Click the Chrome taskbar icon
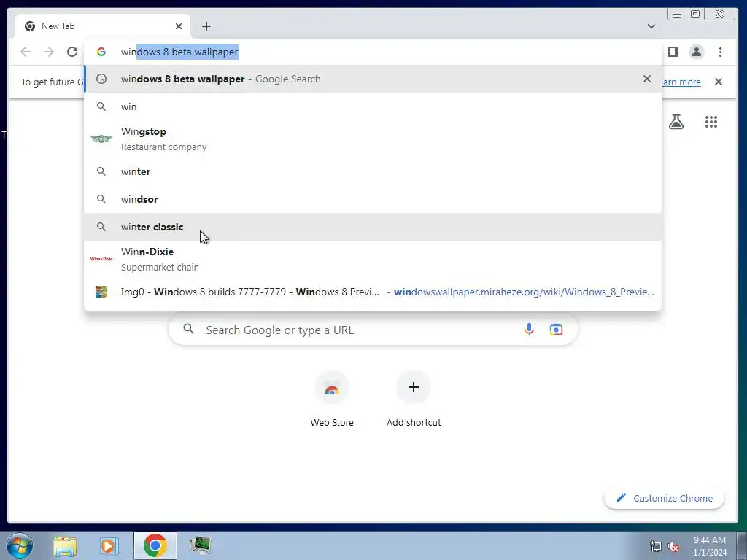The height and width of the screenshot is (560, 747). coord(155,545)
